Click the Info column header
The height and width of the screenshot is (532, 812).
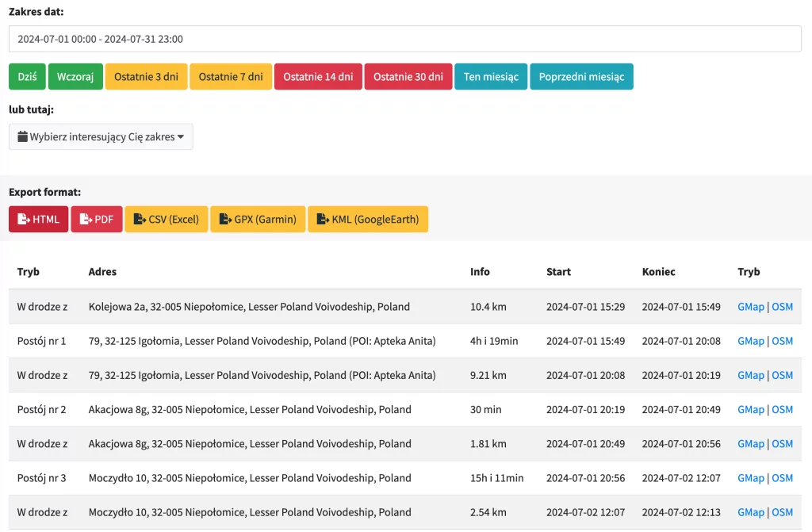pos(480,271)
